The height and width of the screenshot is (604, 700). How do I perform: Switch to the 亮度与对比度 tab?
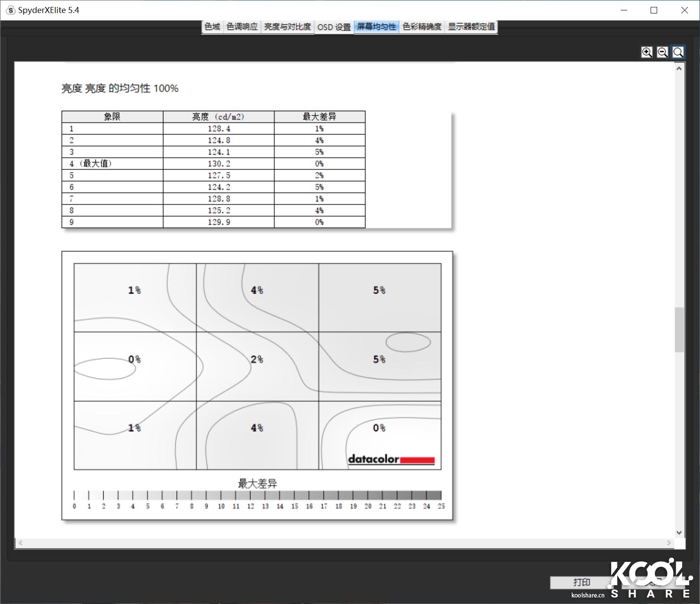pos(287,26)
